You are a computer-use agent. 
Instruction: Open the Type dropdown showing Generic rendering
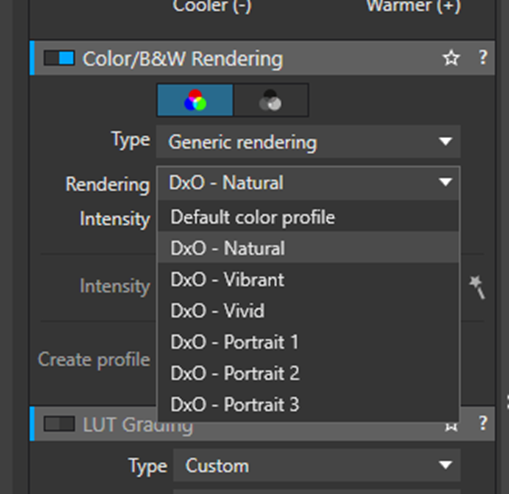tap(308, 142)
